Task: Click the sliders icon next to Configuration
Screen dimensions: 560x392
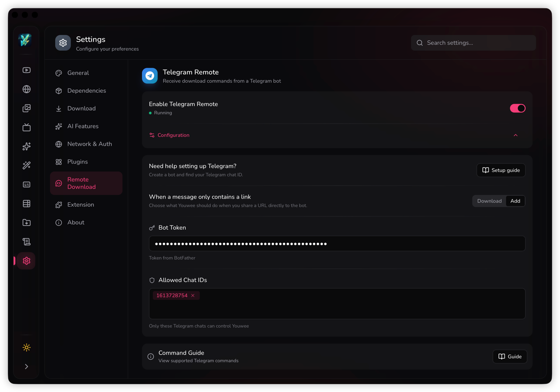Action: pyautogui.click(x=152, y=135)
